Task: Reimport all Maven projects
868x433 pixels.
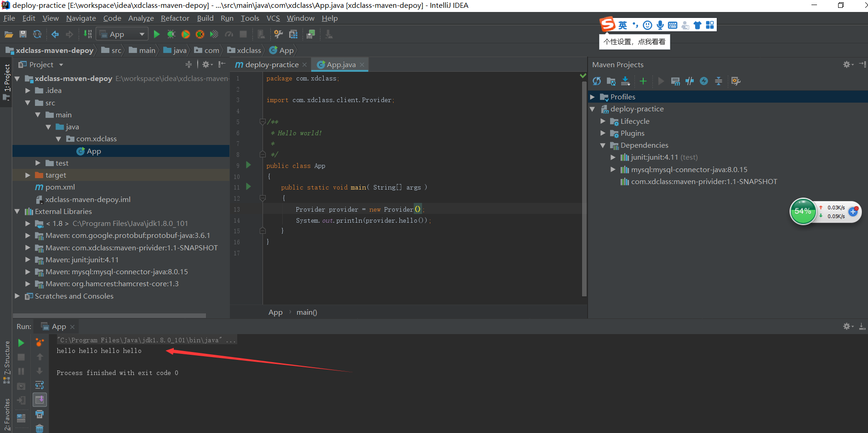Action: (596, 81)
